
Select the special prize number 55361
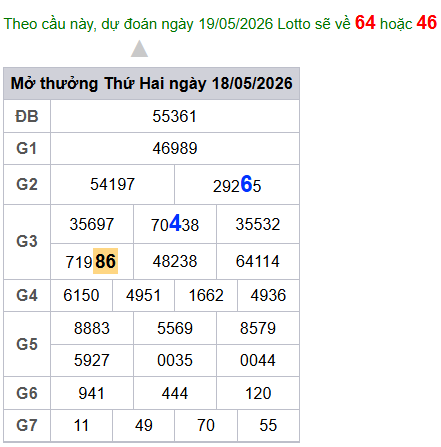(175, 116)
